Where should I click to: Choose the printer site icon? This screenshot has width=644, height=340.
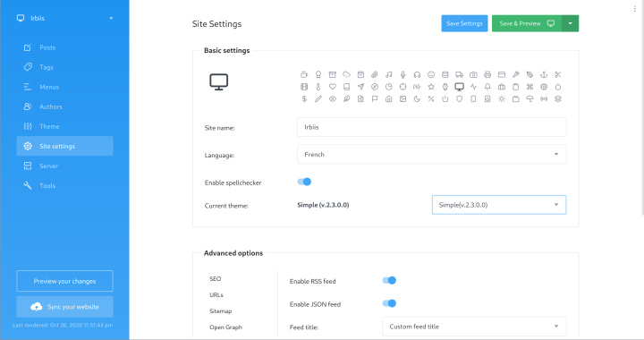(487, 75)
